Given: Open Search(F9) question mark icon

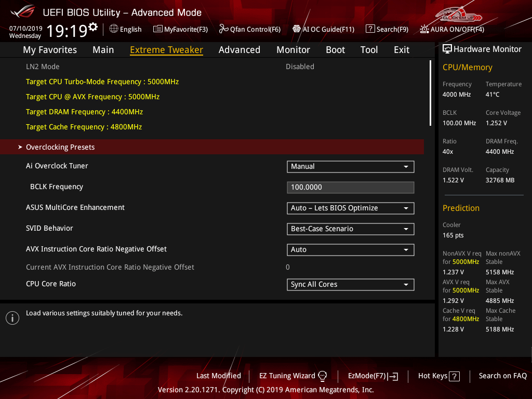Looking at the screenshot, I should 370,29.
